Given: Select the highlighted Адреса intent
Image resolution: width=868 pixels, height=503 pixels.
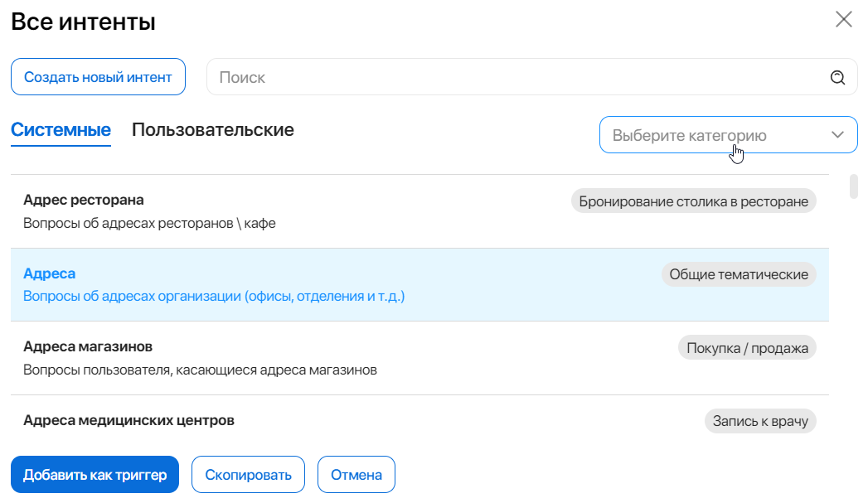Looking at the screenshot, I should click(x=49, y=274).
